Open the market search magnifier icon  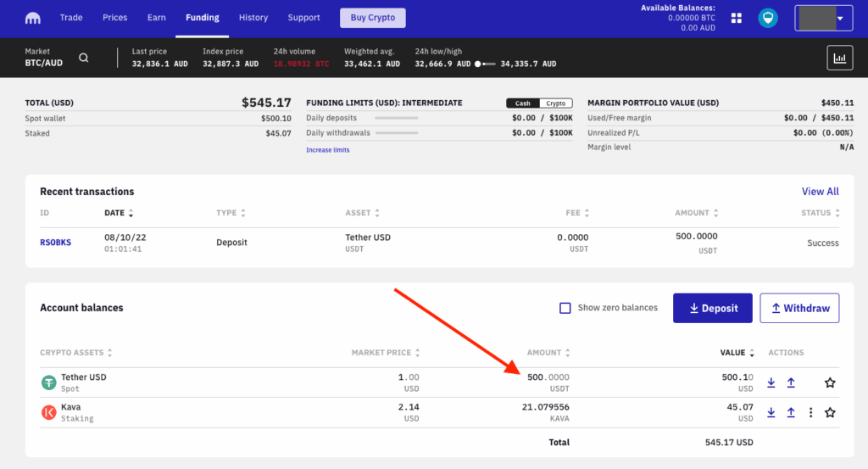point(84,58)
